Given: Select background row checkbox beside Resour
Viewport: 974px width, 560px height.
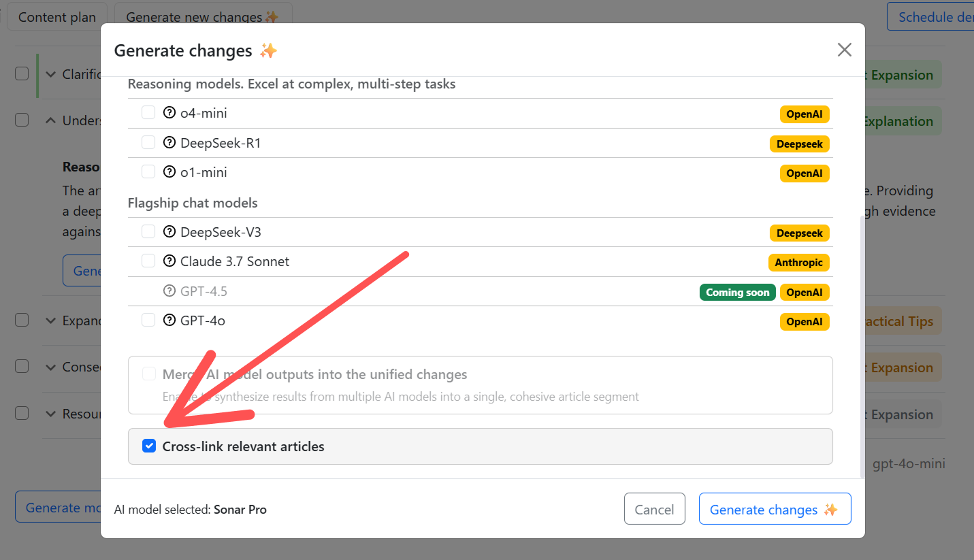Looking at the screenshot, I should click(22, 413).
